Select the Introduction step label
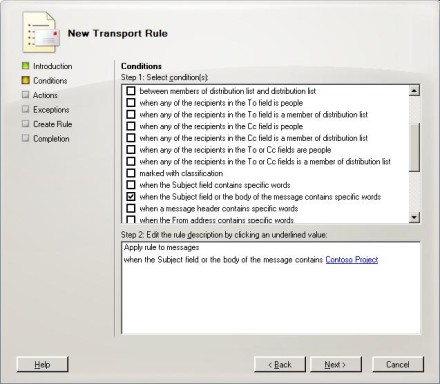The image size is (440, 384). click(53, 66)
